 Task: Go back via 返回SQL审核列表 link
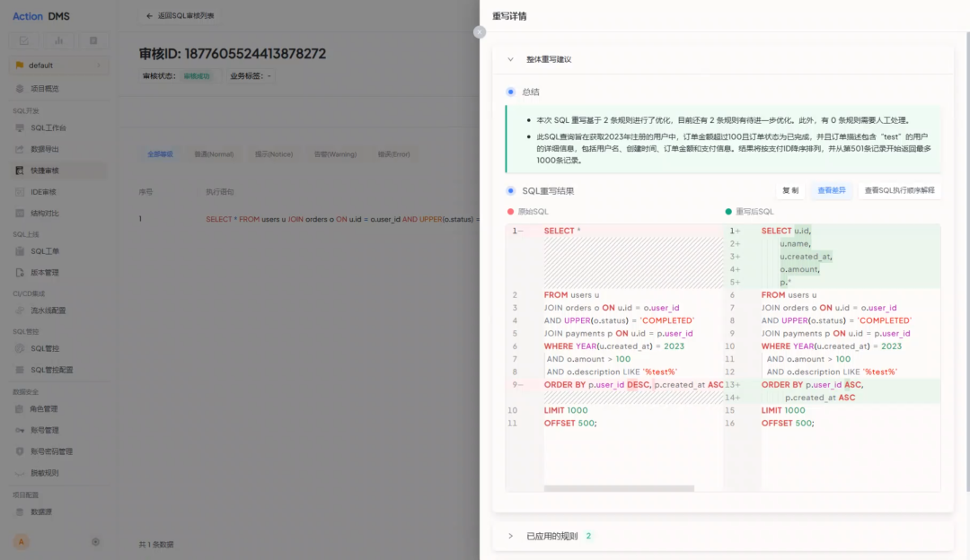pos(180,15)
